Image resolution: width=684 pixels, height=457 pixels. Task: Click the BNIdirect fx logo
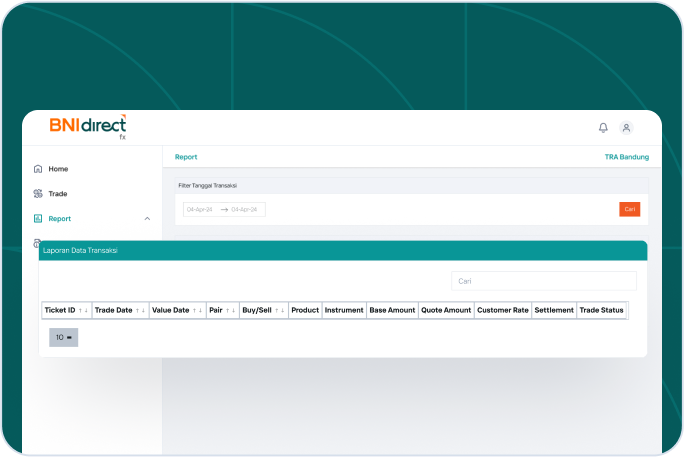[88, 127]
